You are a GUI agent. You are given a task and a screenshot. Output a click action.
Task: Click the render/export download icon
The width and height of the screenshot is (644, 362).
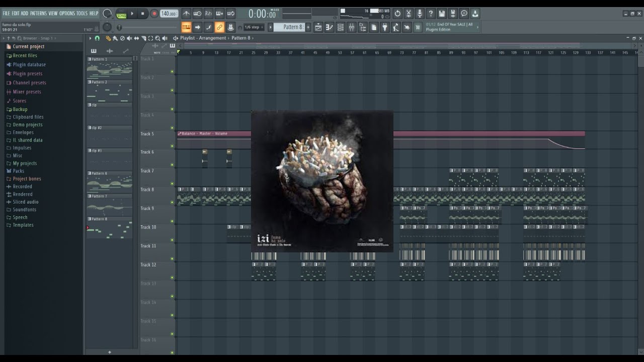tap(475, 14)
